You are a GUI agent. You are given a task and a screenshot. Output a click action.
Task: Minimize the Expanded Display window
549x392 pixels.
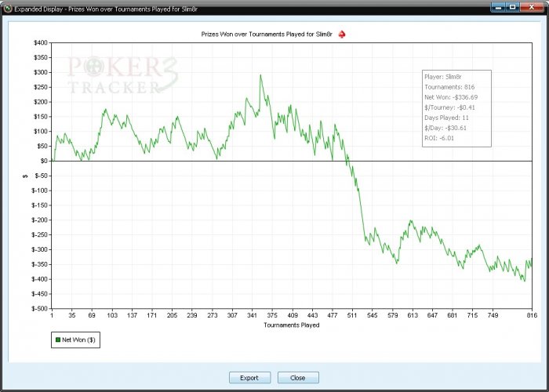(498, 7)
